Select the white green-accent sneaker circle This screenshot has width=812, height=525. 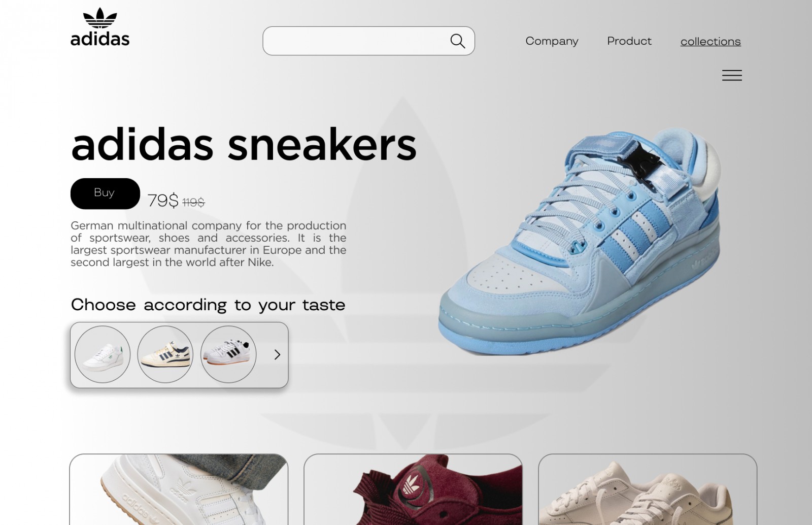coord(103,354)
